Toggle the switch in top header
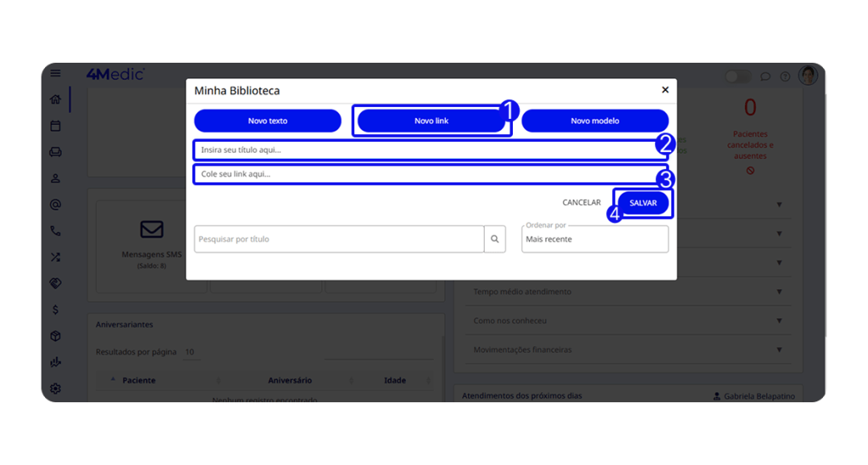 click(x=738, y=76)
